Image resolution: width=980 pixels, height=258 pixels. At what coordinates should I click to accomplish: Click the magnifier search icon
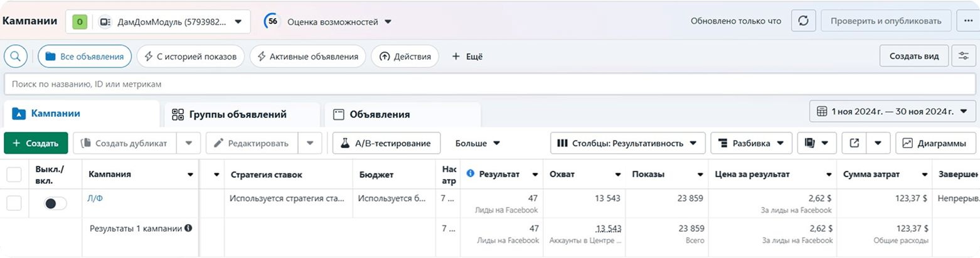15,56
